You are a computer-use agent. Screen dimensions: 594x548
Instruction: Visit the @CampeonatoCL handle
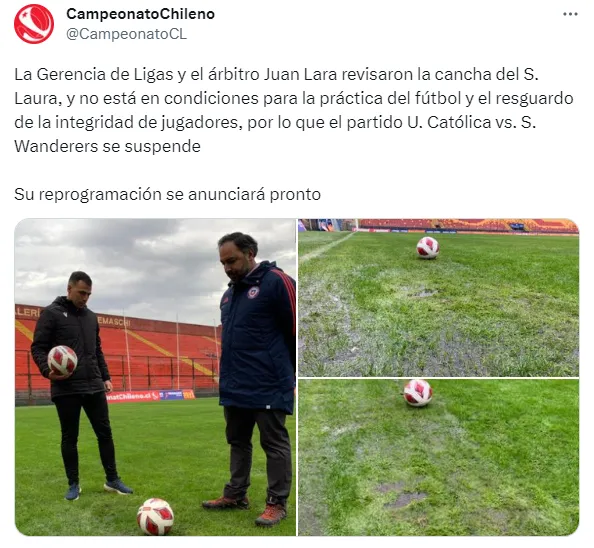127,34
